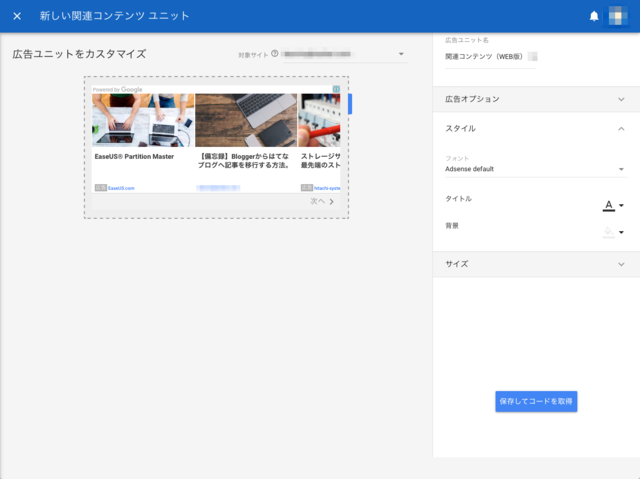This screenshot has height=479, width=640.
Task: Click the hitachi-syste ad link
Action: (x=327, y=188)
